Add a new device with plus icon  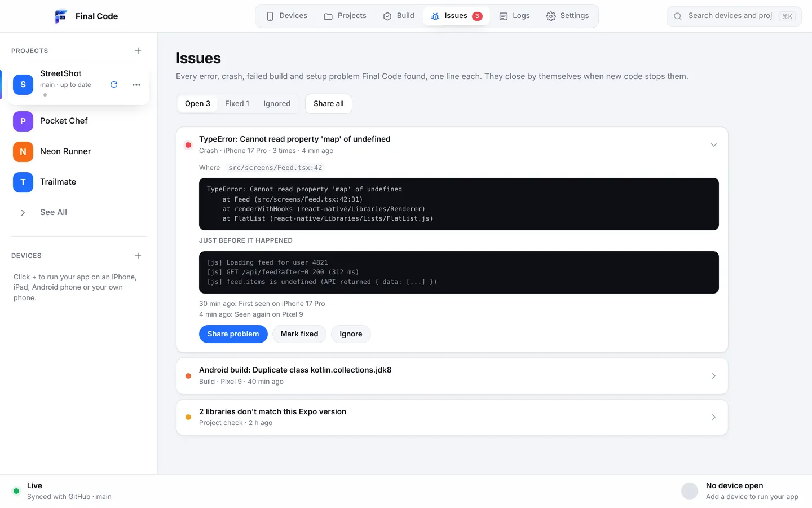tap(138, 256)
